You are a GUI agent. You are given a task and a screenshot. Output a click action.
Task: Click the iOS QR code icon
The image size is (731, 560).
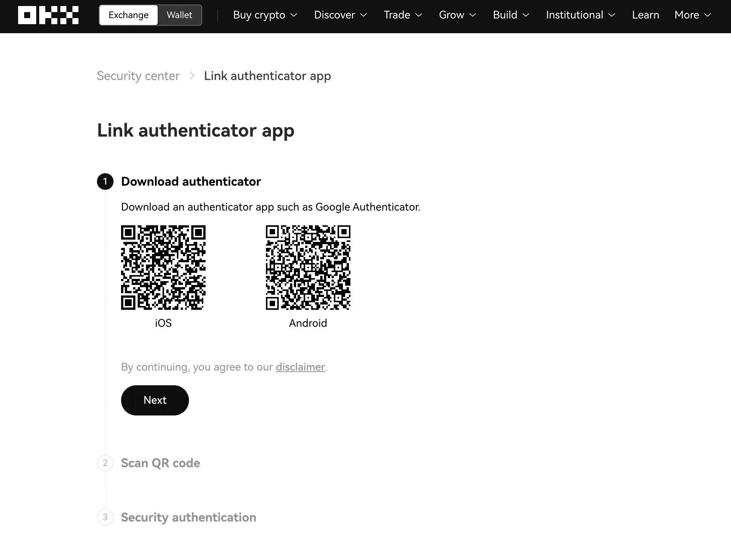tap(163, 266)
